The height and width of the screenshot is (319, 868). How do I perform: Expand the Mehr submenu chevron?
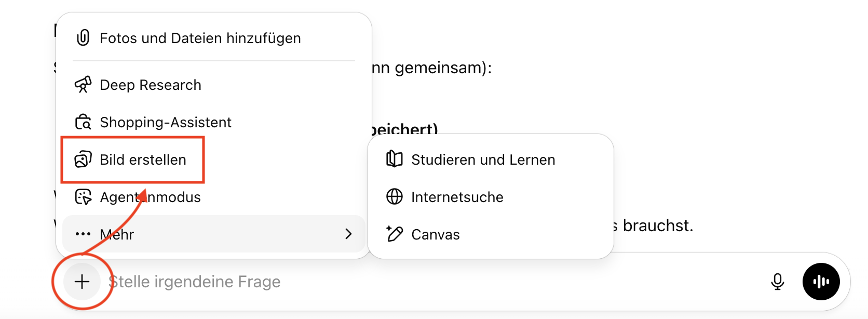pyautogui.click(x=348, y=234)
